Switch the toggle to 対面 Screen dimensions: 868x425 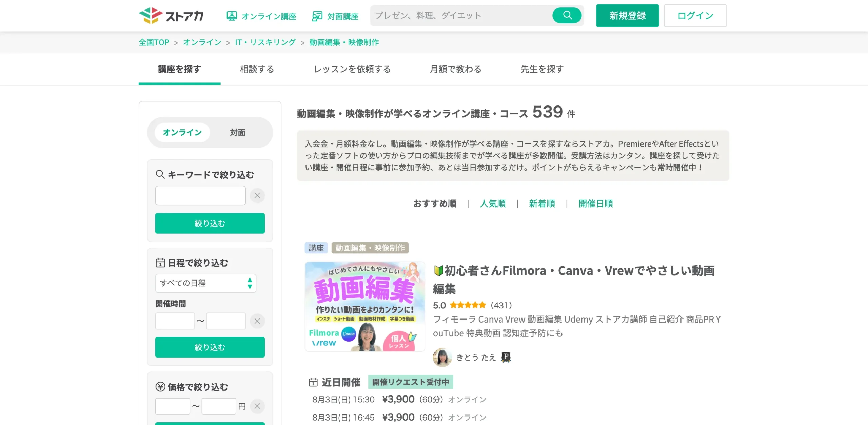point(237,132)
